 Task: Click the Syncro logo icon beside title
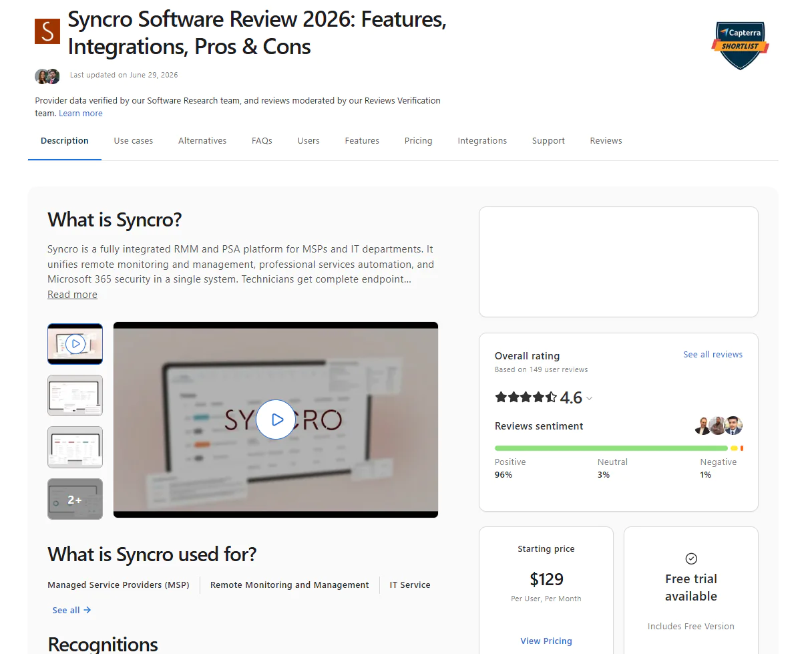(47, 31)
